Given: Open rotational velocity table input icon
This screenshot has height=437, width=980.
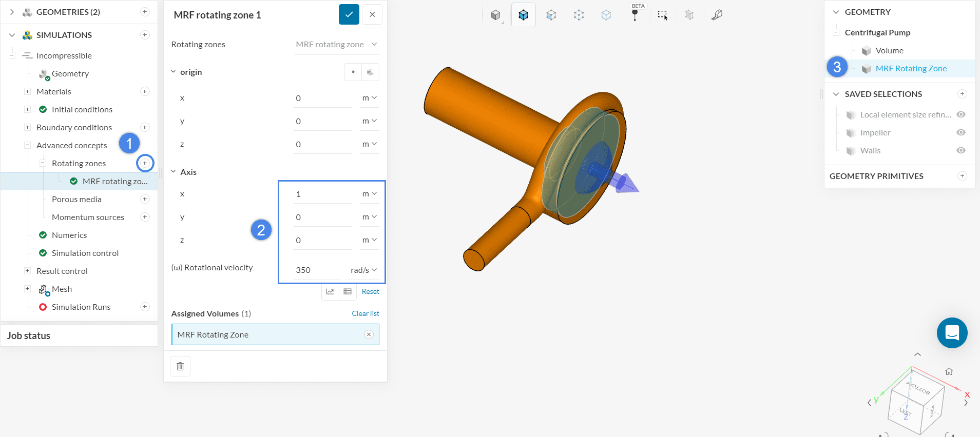Looking at the screenshot, I should click(348, 291).
